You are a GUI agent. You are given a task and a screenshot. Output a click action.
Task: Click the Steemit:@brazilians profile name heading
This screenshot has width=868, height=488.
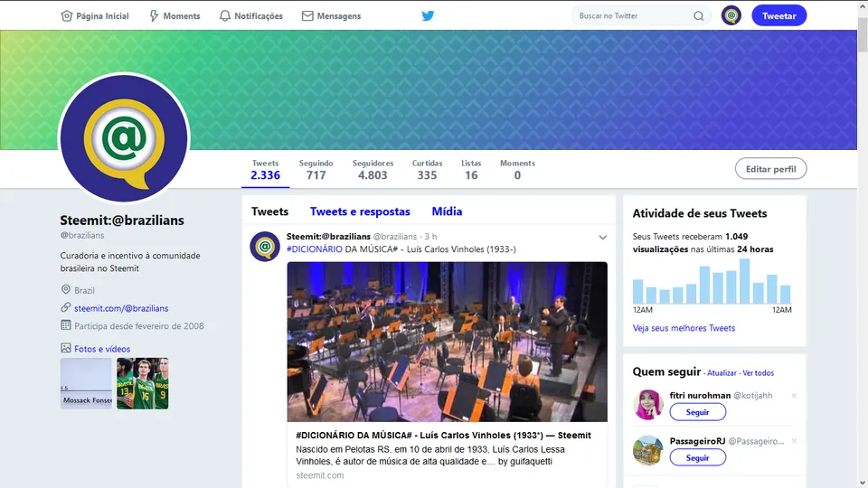(122, 221)
